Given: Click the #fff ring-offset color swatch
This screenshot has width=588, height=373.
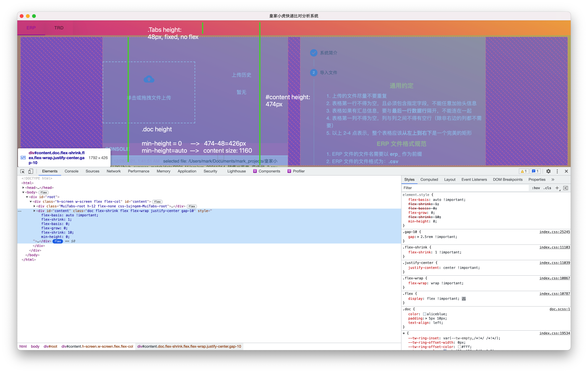Looking at the screenshot, I should (459, 347).
